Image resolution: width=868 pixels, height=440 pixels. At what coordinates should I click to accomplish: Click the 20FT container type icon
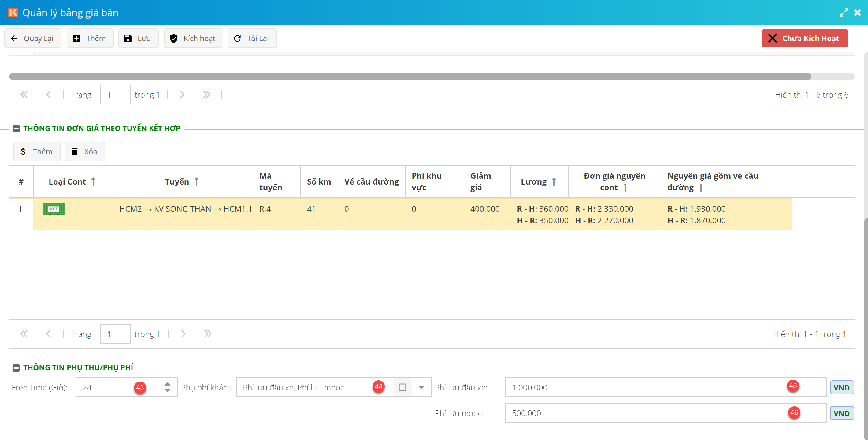pos(54,209)
